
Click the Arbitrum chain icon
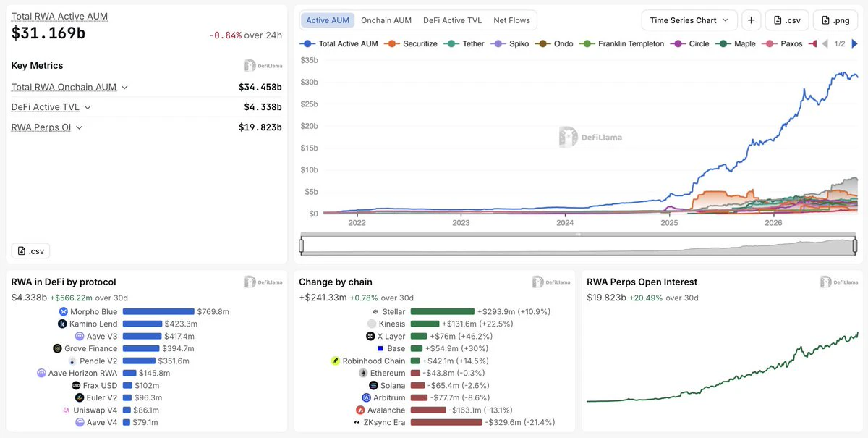click(367, 397)
